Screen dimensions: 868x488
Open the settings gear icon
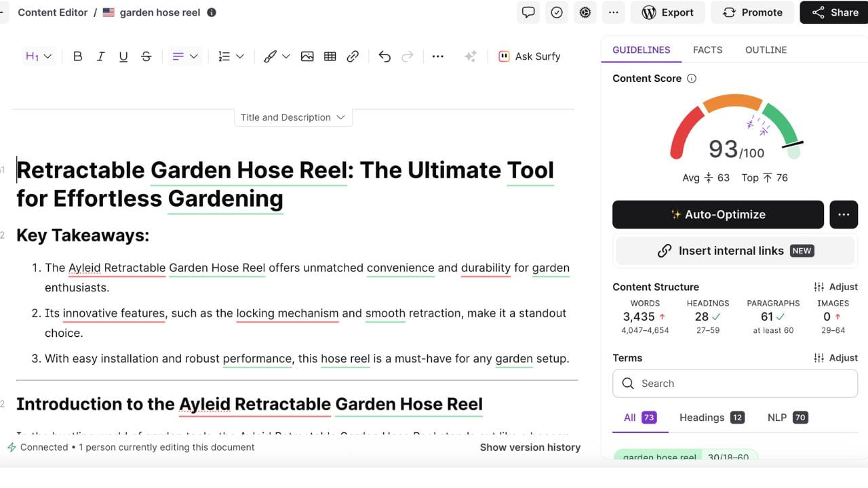(x=585, y=12)
